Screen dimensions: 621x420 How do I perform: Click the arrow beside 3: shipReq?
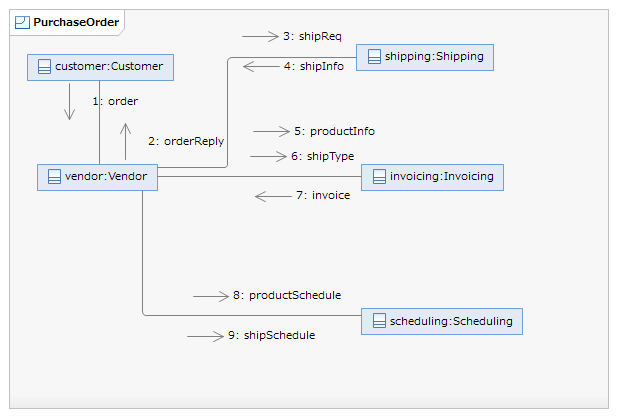[x=260, y=36]
